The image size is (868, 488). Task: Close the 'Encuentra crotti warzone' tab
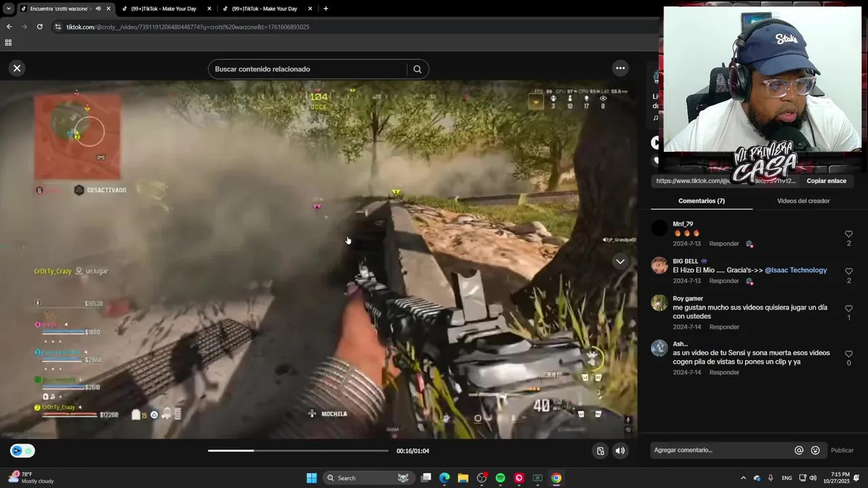(108, 9)
